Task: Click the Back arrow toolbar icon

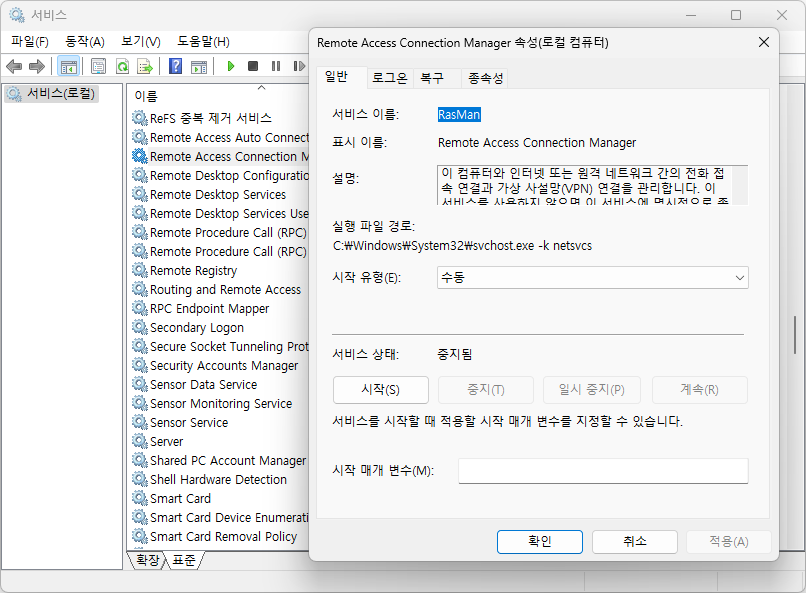Action: (x=14, y=66)
